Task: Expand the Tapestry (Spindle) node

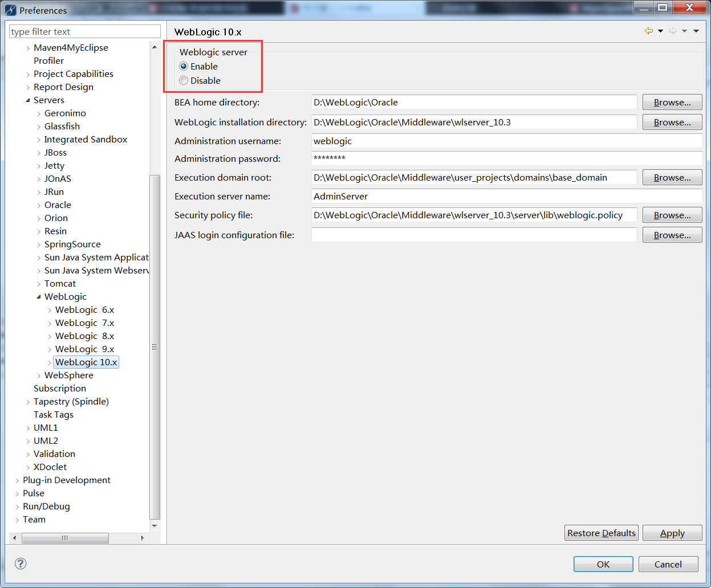Action: 28,402
